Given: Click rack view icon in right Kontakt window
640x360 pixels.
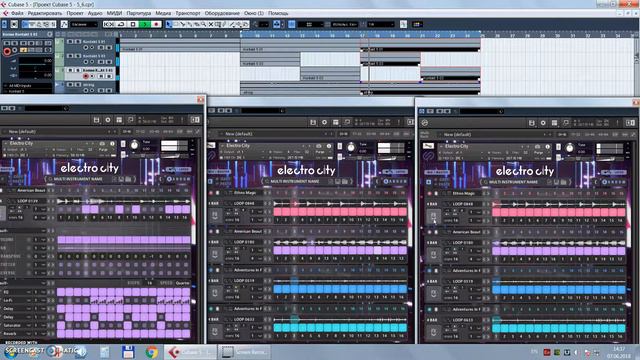Looking at the screenshot, I should (554, 122).
